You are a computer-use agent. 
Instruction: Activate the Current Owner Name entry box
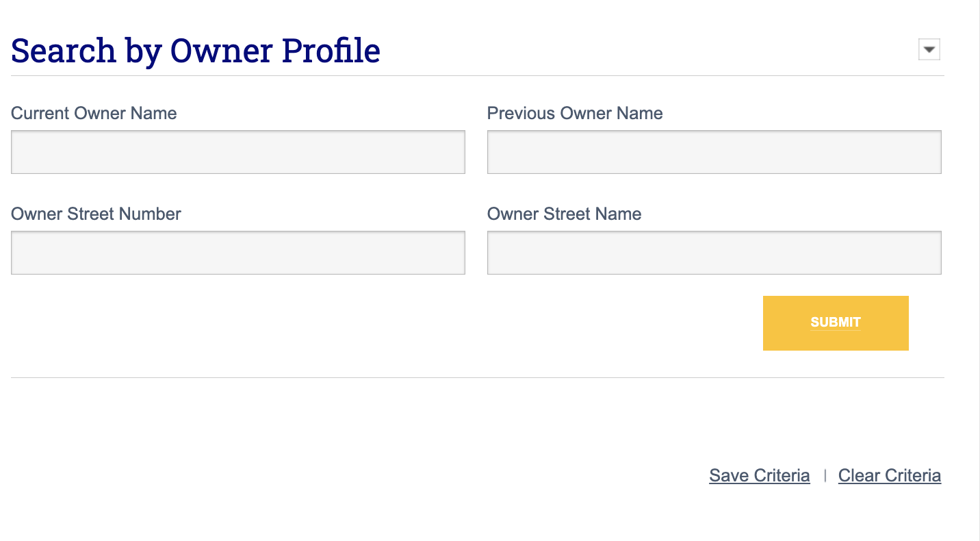[x=237, y=151]
